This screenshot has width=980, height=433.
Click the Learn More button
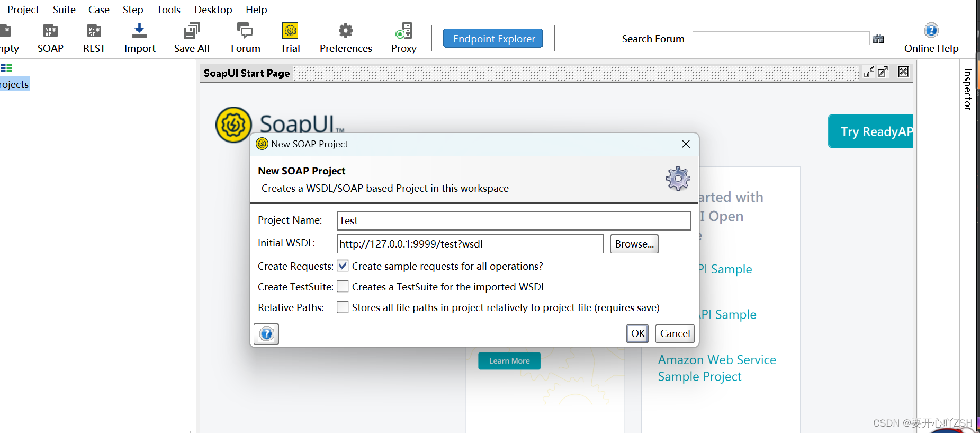[509, 361]
